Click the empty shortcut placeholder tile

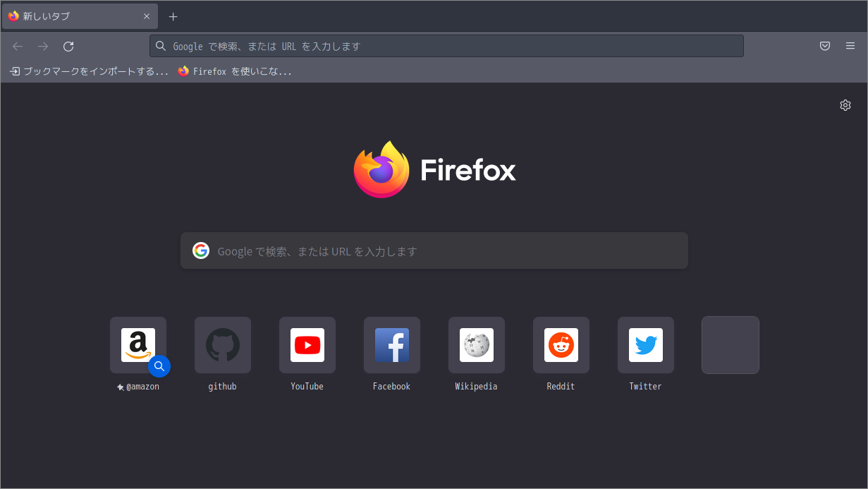click(x=731, y=345)
